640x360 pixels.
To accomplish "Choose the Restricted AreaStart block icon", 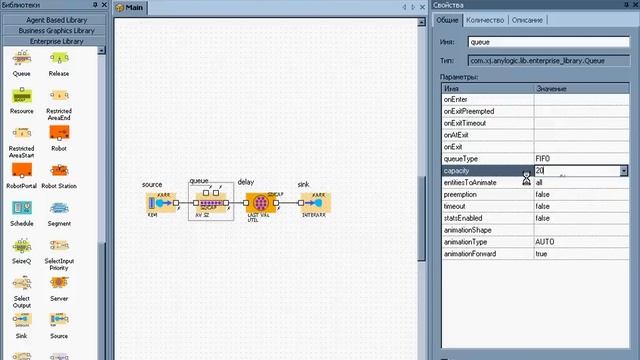I will [22, 133].
